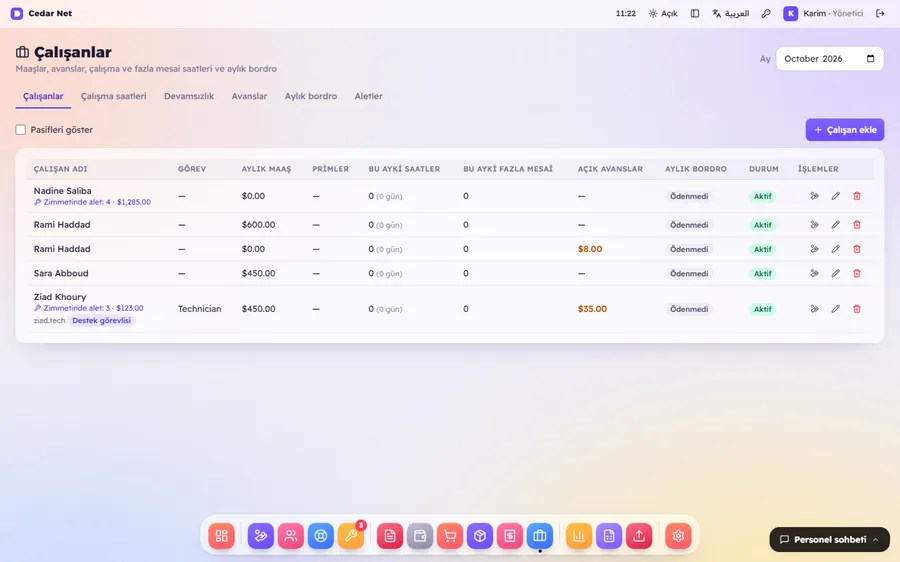
Task: Open Ziad Khoury's Zimmetinde alet: 3 link
Action: [88, 308]
